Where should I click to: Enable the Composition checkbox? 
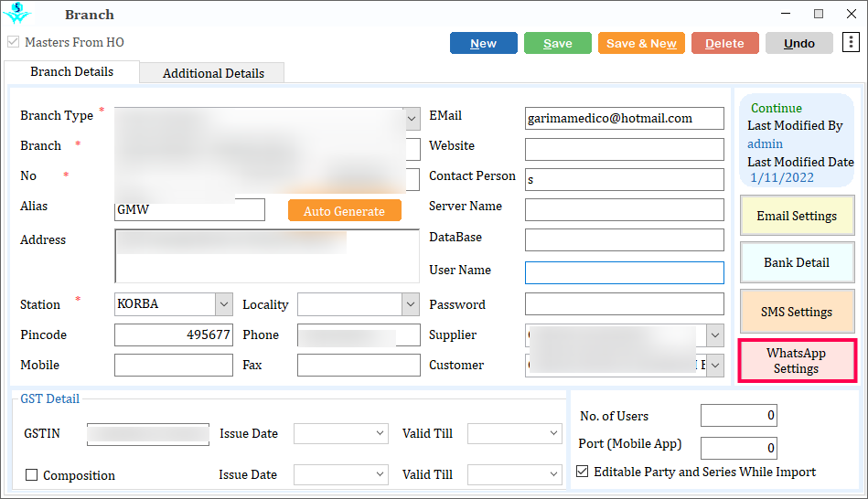(31, 475)
